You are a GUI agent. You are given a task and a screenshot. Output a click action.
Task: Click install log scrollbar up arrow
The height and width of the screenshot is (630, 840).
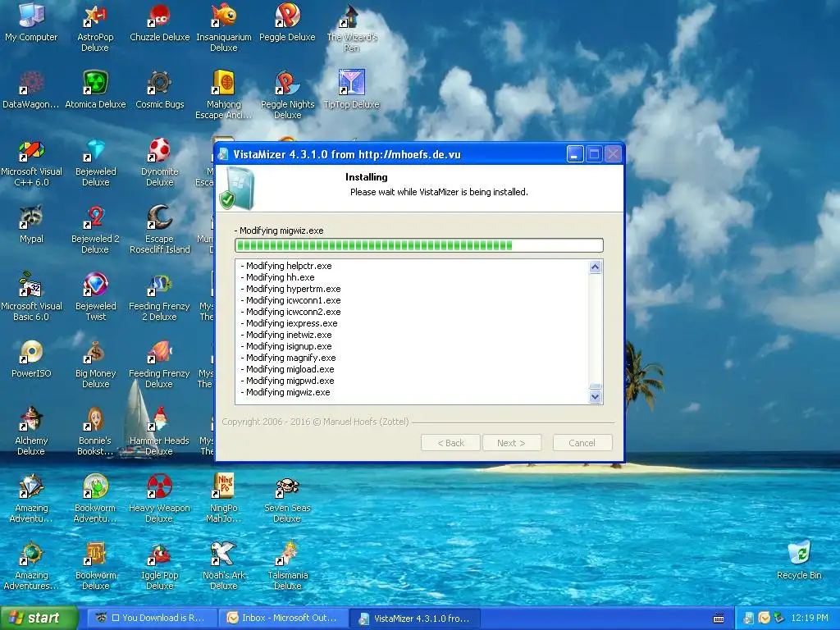[596, 267]
